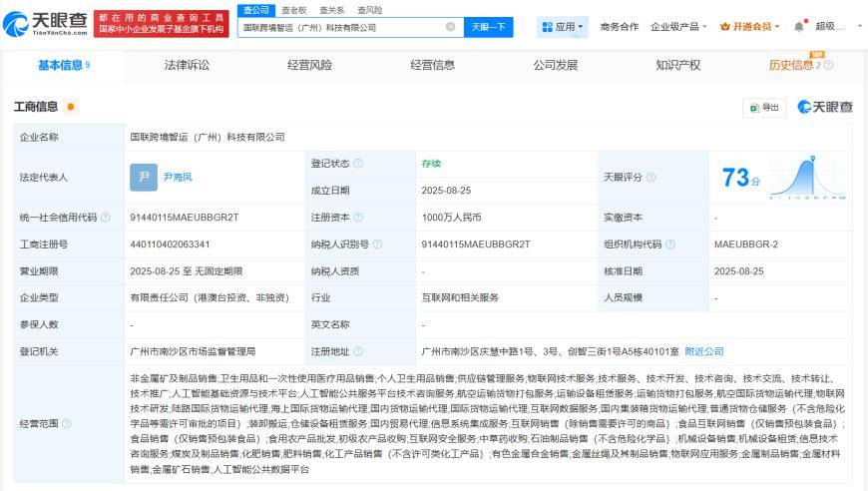The width and height of the screenshot is (868, 491).
Task: Select the 法律诉讼 tab
Action: (187, 65)
